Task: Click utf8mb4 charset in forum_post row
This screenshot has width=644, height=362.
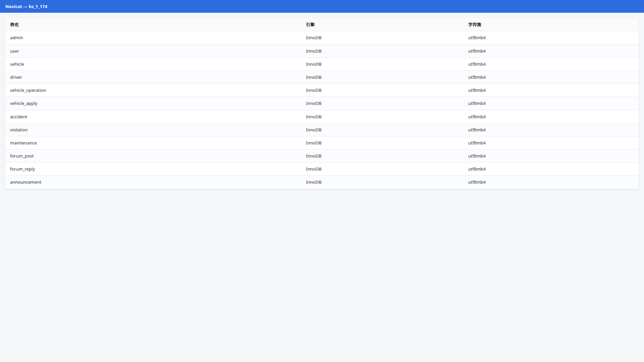Action: 477,156
